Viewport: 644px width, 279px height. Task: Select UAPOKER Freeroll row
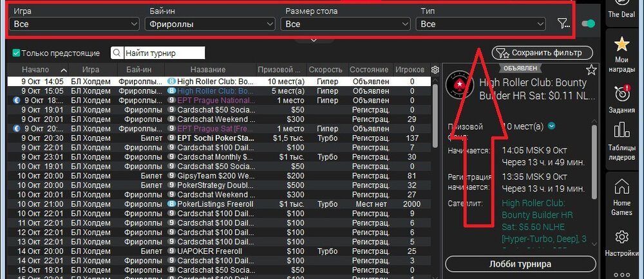point(219,251)
